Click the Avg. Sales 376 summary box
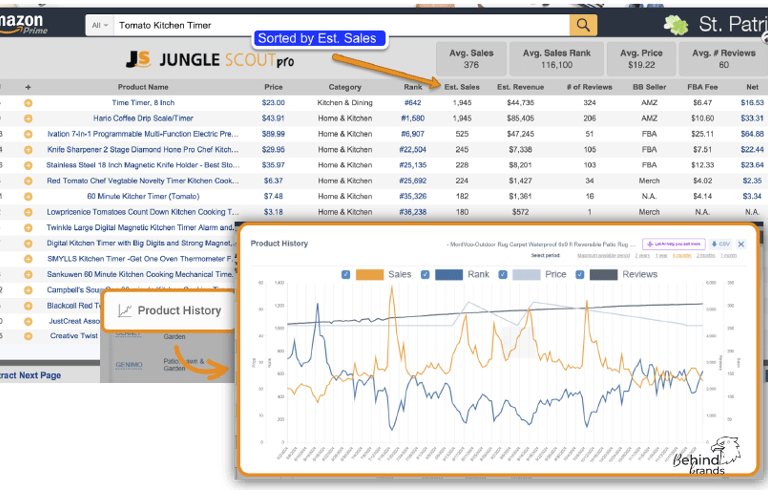The width and height of the screenshot is (768, 490). [471, 59]
